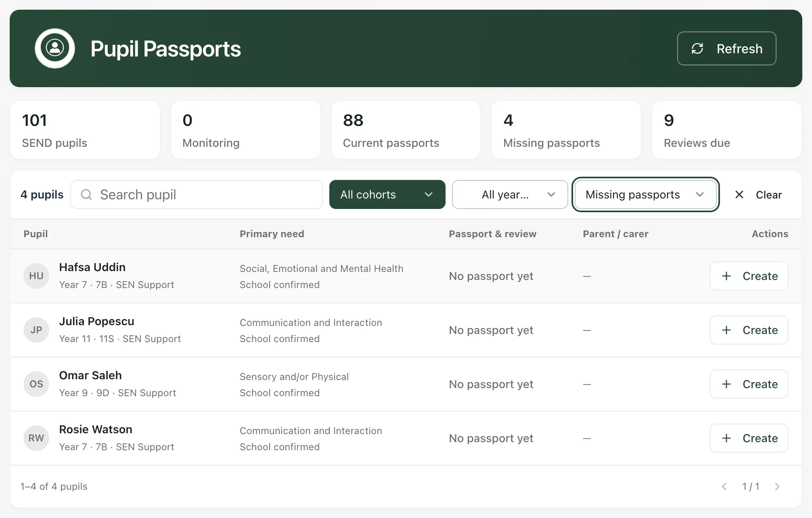The width and height of the screenshot is (812, 518).
Task: Click the JP avatar for Julia Popescu
Action: point(36,330)
